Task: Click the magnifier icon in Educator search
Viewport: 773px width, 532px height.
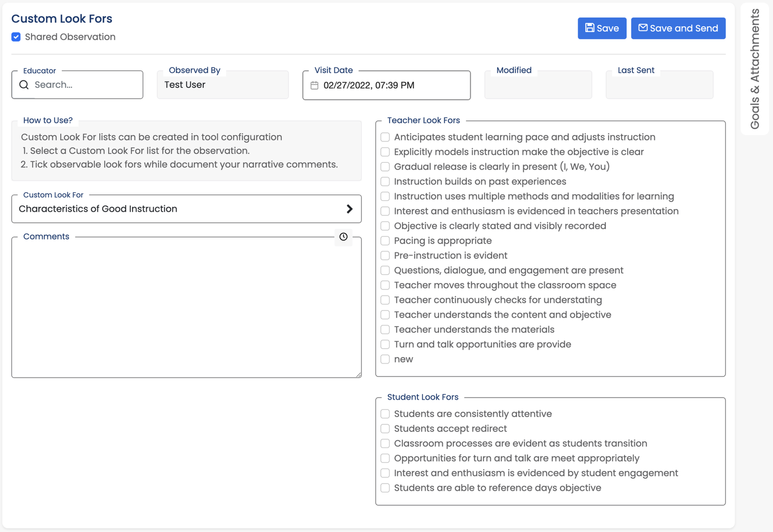Action: tap(24, 84)
